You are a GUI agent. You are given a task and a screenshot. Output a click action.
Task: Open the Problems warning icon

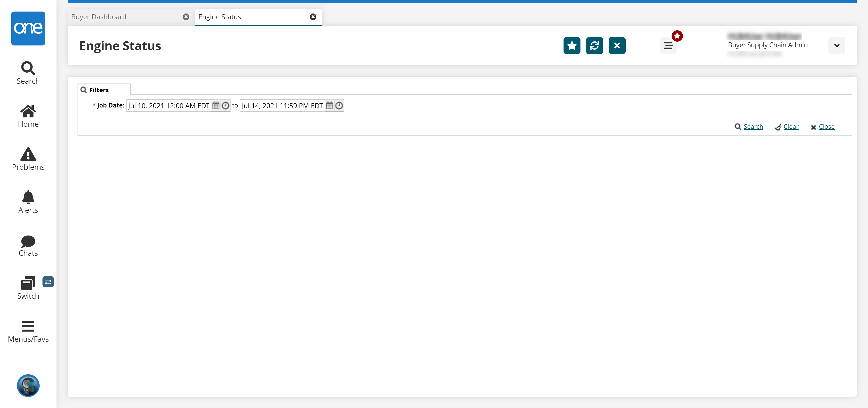click(x=28, y=158)
